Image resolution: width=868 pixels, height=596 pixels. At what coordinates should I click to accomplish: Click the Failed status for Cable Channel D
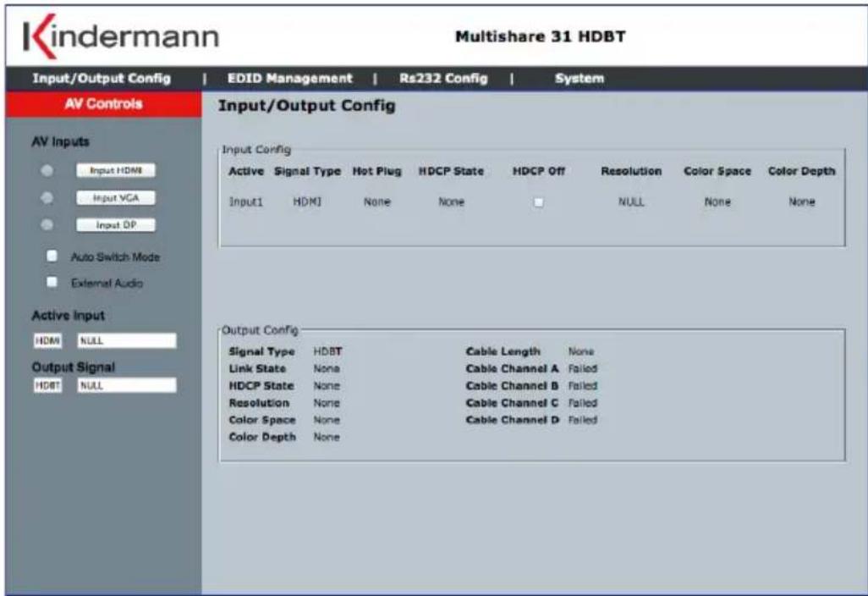click(583, 421)
